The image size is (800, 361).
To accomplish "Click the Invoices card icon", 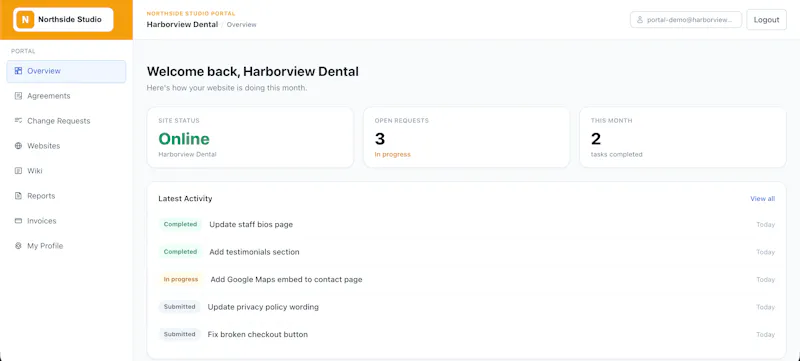I will coord(18,221).
